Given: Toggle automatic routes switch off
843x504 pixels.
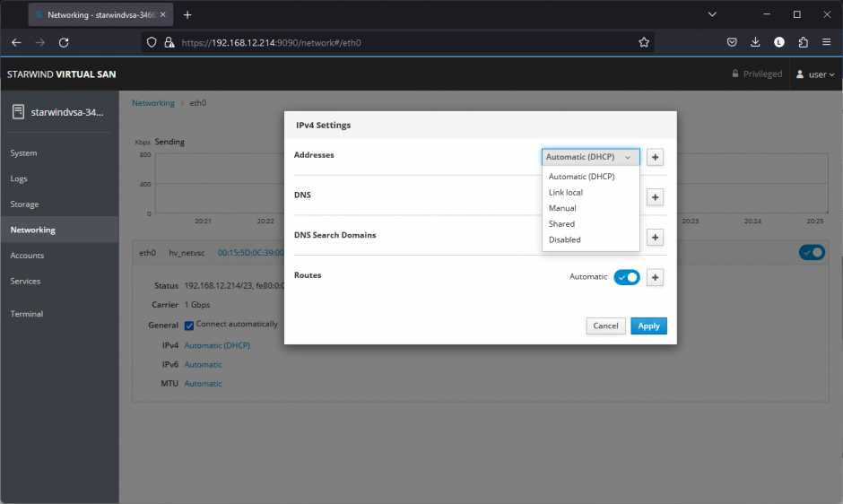Looking at the screenshot, I should pyautogui.click(x=627, y=277).
